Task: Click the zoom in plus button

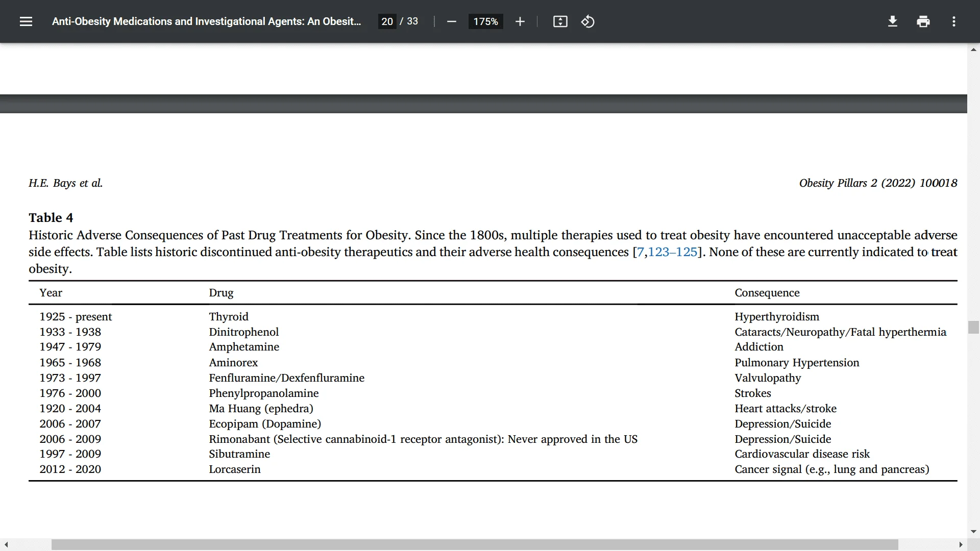Action: [x=520, y=21]
